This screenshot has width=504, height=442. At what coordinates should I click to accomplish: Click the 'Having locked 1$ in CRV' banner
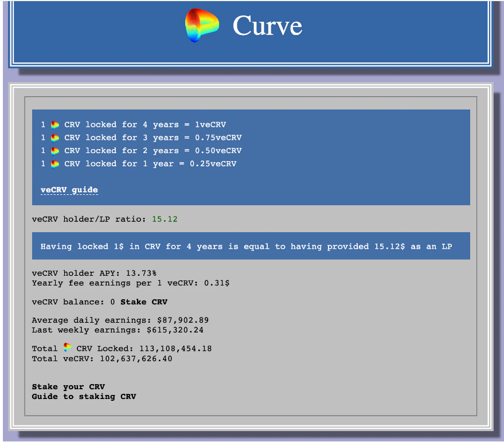(x=251, y=246)
